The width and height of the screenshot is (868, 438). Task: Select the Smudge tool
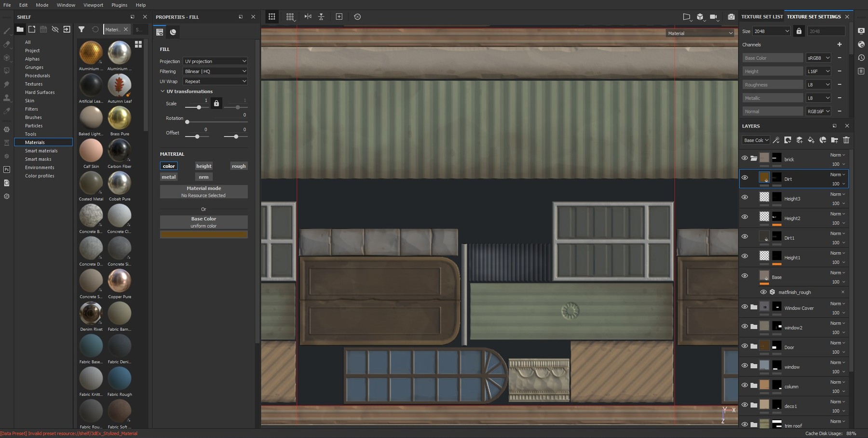7,84
